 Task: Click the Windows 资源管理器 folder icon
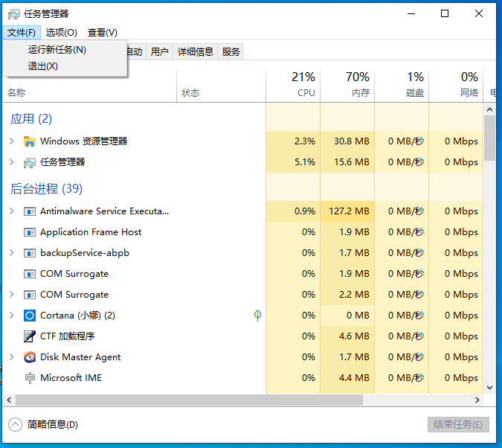[30, 141]
